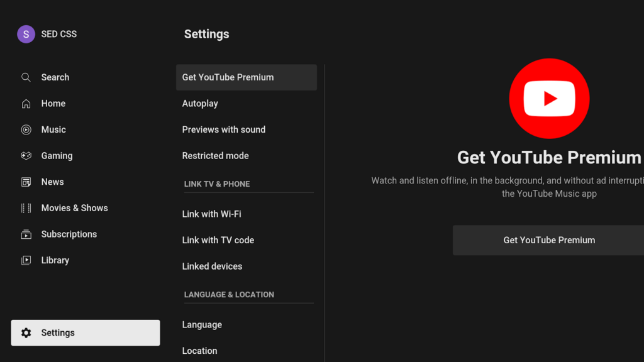
Task: Open the Library icon
Action: (x=26, y=260)
